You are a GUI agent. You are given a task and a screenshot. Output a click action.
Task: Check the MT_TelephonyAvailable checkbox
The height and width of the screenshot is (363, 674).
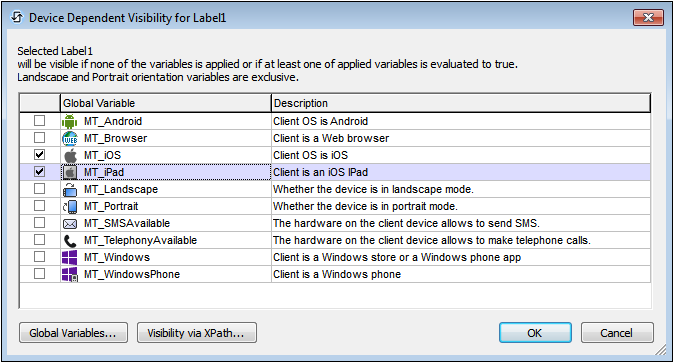[40, 240]
